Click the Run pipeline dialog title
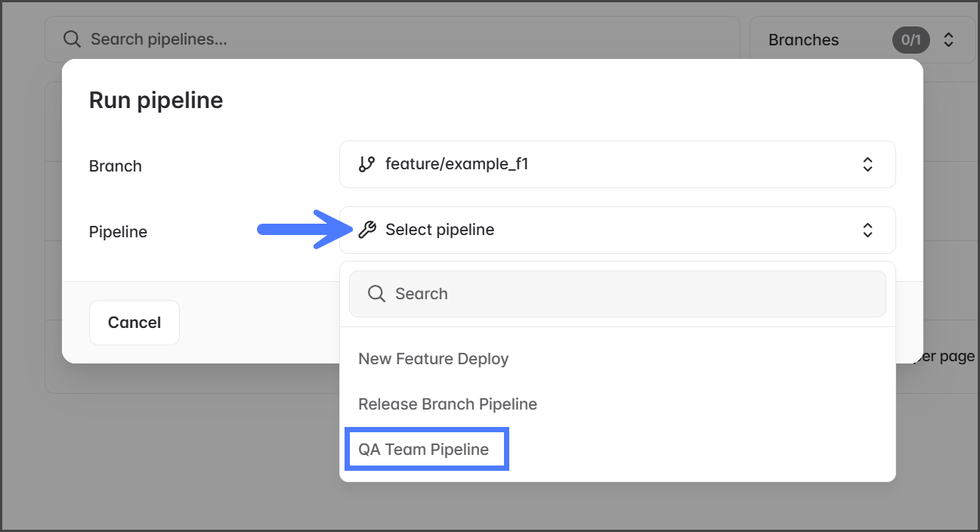980x532 pixels. tap(156, 100)
